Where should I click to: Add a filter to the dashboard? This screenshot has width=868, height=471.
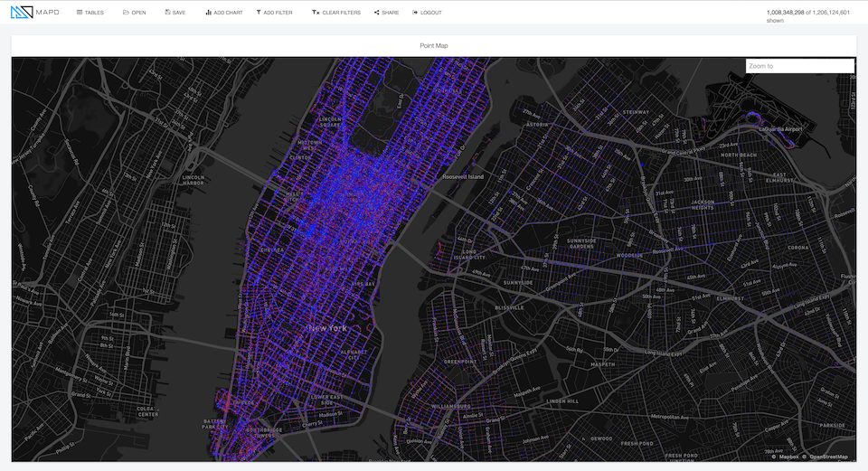tap(274, 12)
